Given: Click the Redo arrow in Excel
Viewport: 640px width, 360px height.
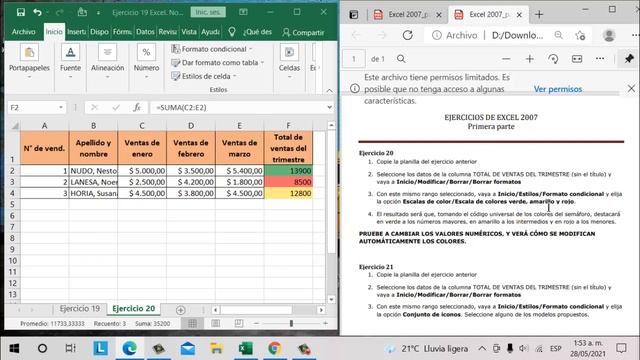Looking at the screenshot, I should click(x=60, y=12).
